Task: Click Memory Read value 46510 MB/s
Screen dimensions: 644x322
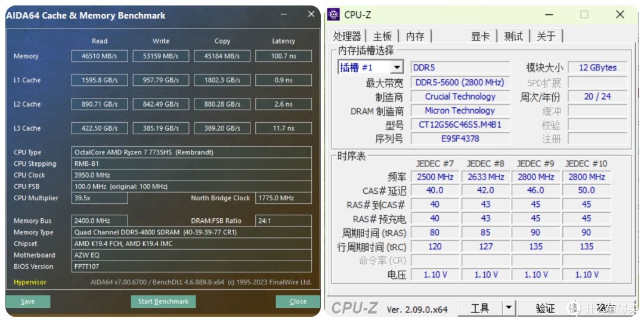Action: (x=100, y=56)
